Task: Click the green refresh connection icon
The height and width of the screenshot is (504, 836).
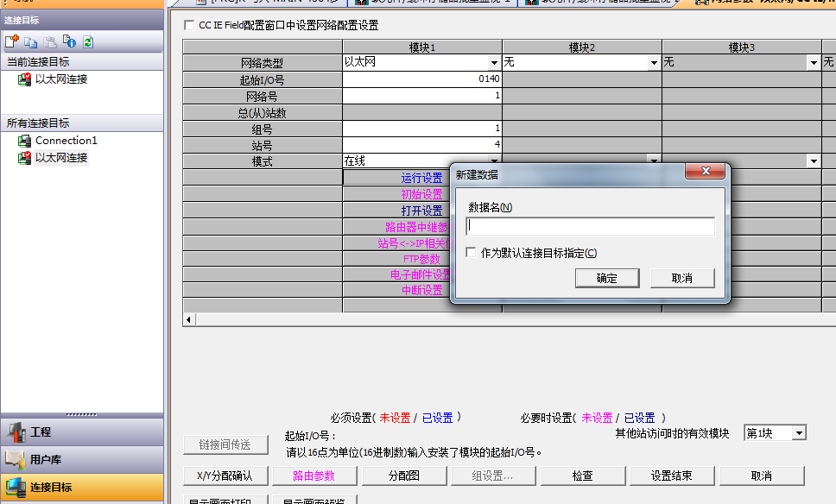Action: pyautogui.click(x=88, y=41)
